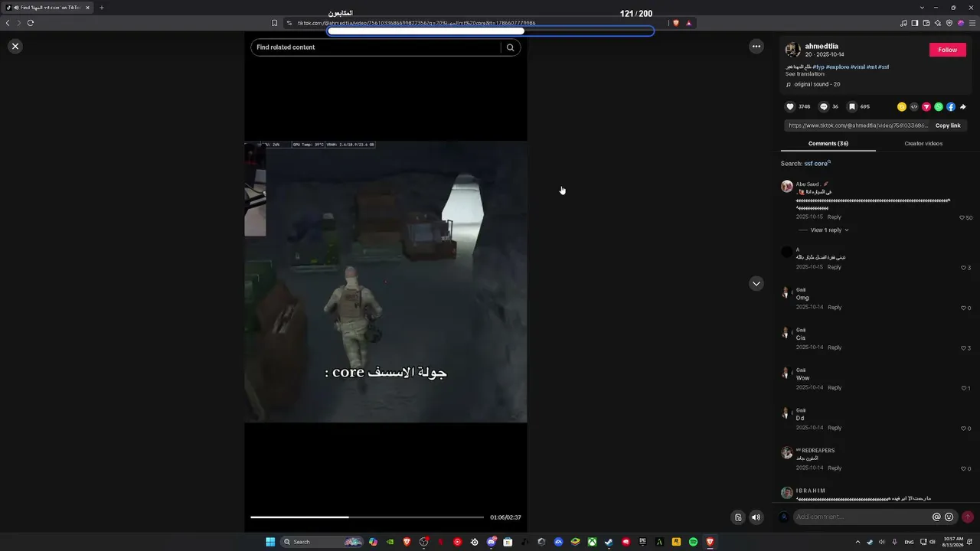Like Abu Saad's comment with 50 likes
This screenshot has width=980, height=551.
pos(962,218)
